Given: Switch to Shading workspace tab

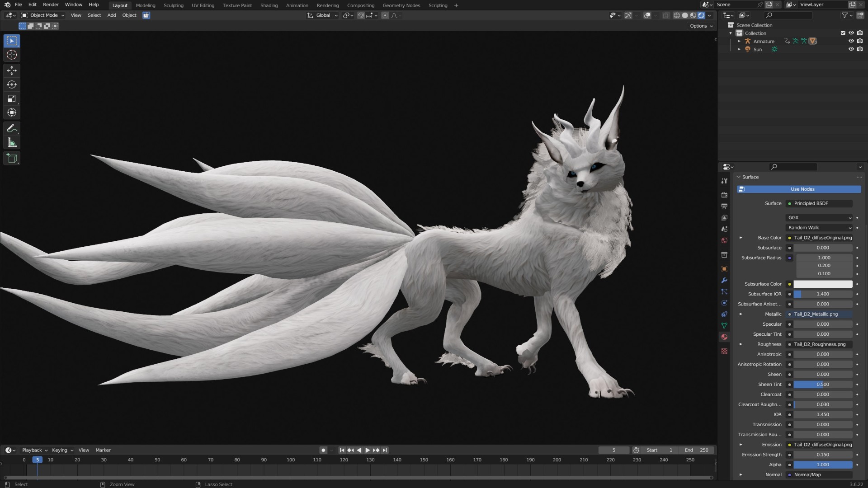Looking at the screenshot, I should pyautogui.click(x=269, y=5).
